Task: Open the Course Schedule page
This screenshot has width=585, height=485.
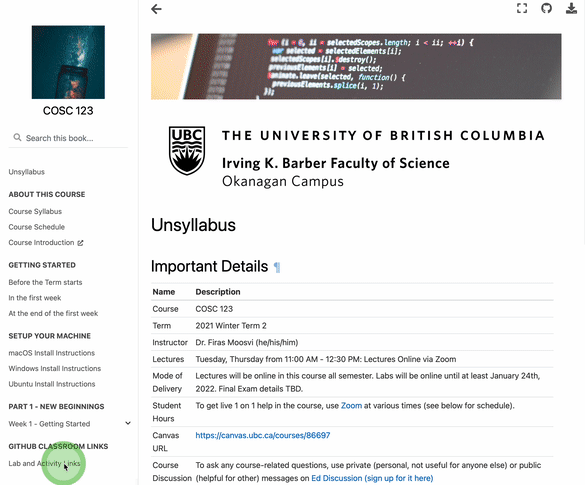Action: pos(37,227)
